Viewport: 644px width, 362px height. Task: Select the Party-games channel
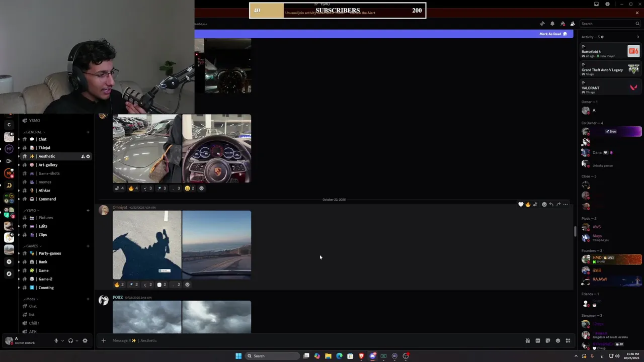(x=55, y=253)
